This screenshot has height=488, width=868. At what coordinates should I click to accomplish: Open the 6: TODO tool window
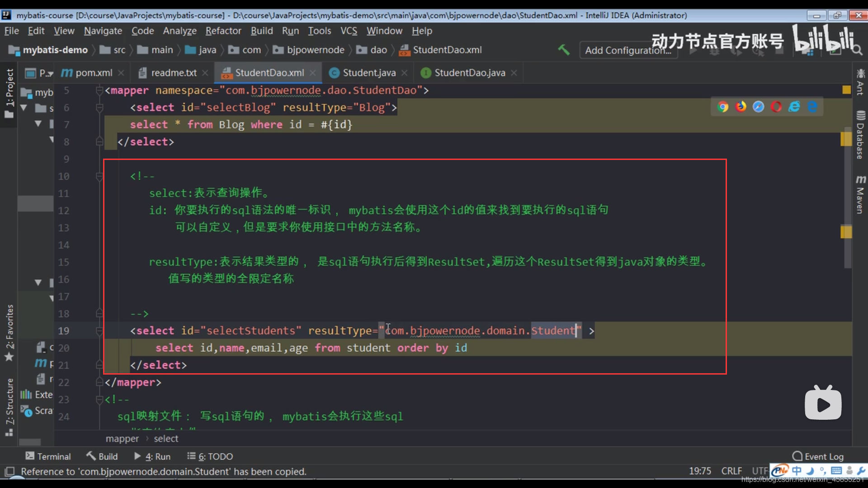click(x=210, y=456)
